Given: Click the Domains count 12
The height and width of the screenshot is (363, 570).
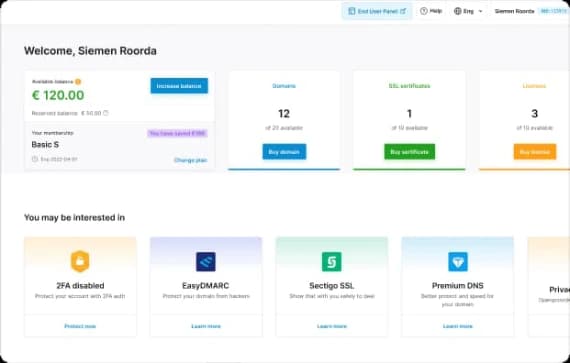Looking at the screenshot, I should 284,114.
